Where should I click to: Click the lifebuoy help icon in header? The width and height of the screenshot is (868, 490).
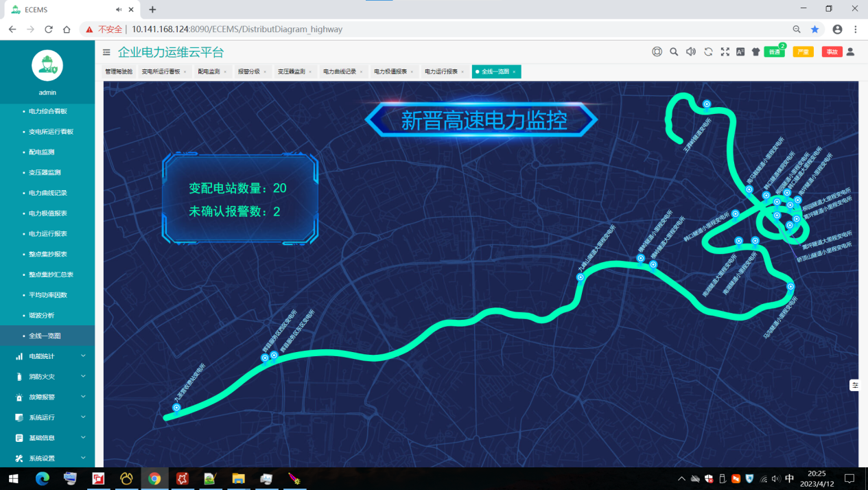click(657, 51)
